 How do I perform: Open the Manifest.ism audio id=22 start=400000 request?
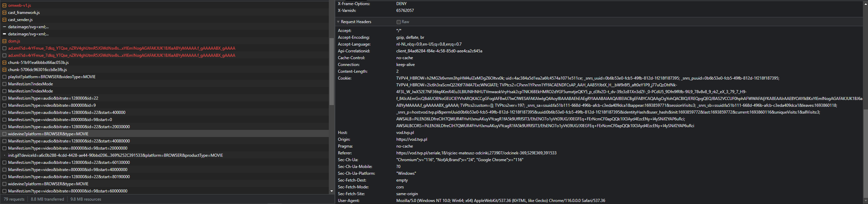point(67,113)
